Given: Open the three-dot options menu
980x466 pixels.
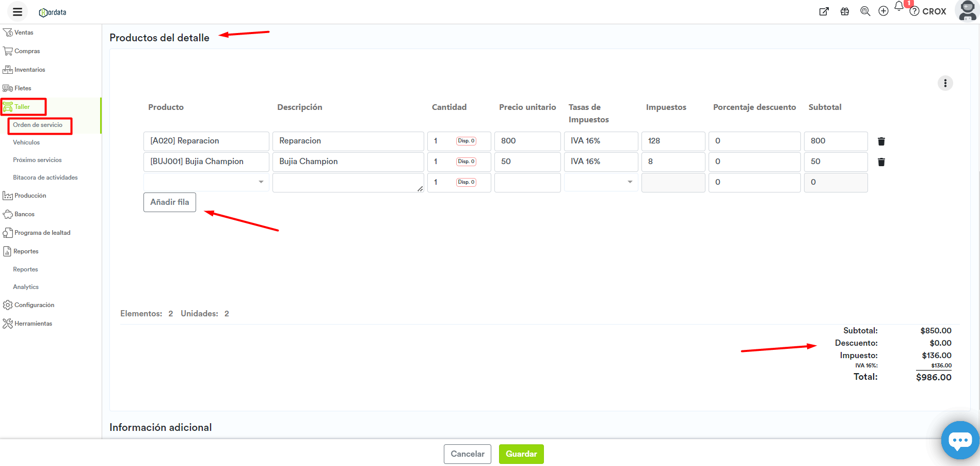Looking at the screenshot, I should (945, 83).
